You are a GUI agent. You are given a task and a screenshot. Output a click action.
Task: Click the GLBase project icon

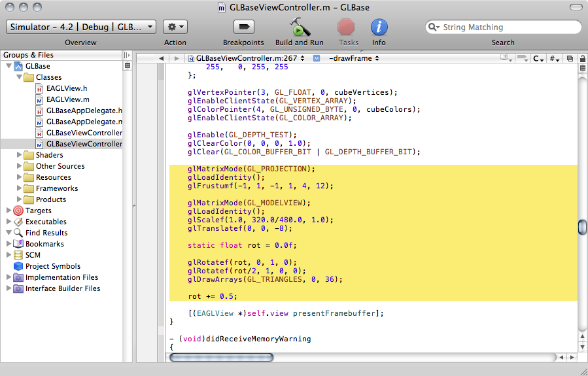[x=18, y=66]
